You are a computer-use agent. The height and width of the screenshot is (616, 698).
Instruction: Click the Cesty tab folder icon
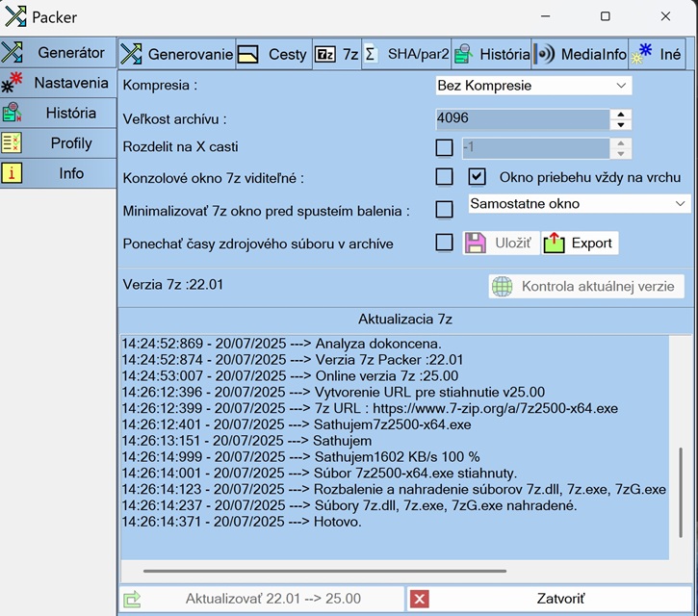248,54
